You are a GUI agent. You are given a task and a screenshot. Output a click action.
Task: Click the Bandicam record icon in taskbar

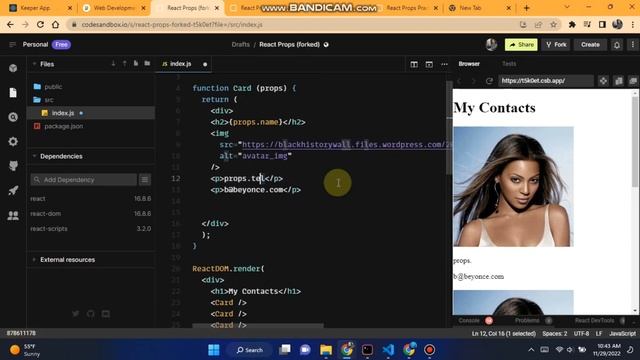tap(429, 350)
